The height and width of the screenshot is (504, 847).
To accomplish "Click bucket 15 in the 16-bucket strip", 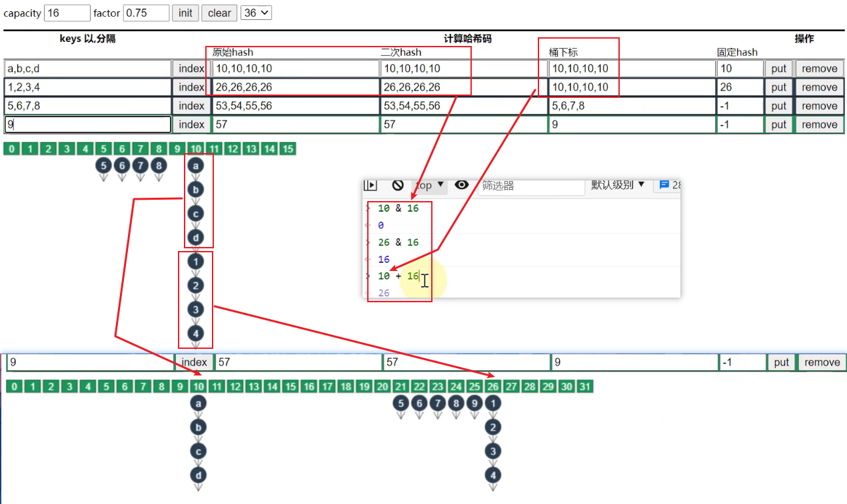I will coord(287,149).
